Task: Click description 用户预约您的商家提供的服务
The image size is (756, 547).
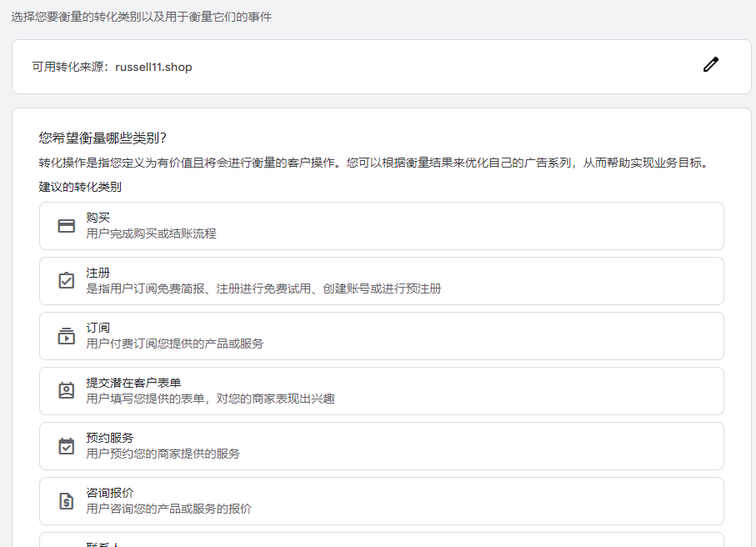Action: pyautogui.click(x=163, y=454)
